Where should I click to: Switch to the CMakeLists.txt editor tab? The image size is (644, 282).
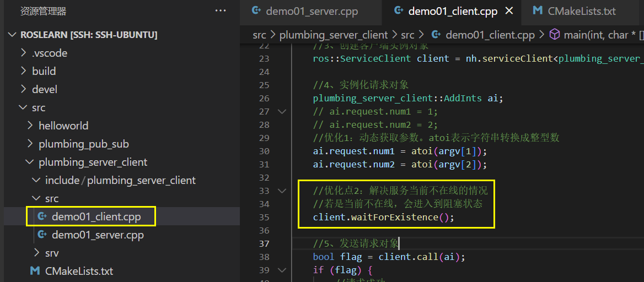click(582, 11)
